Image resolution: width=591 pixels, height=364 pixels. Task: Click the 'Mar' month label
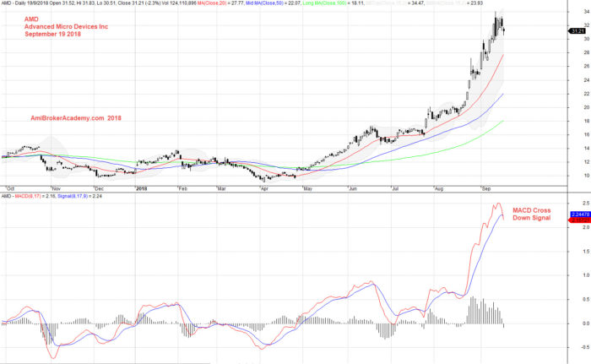(221, 188)
